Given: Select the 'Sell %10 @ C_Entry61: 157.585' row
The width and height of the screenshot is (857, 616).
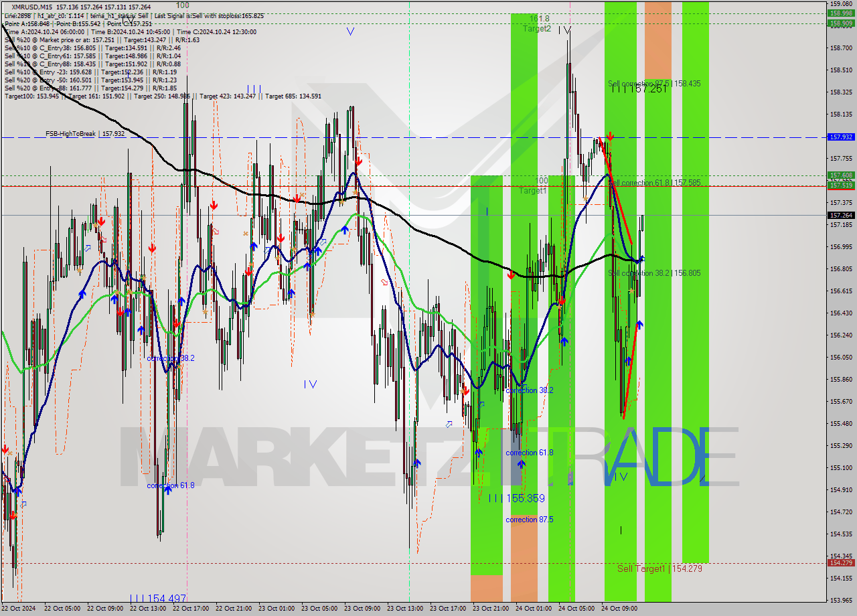Looking at the screenshot, I should click(92, 56).
